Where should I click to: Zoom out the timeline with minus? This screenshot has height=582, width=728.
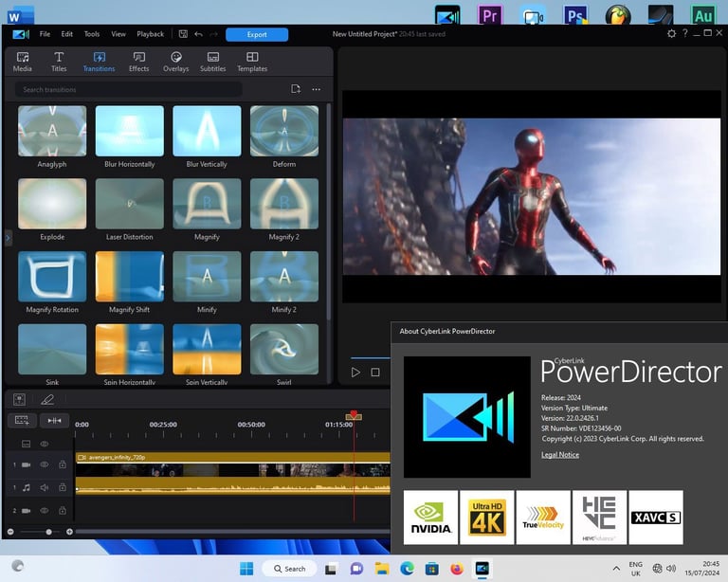(x=10, y=532)
